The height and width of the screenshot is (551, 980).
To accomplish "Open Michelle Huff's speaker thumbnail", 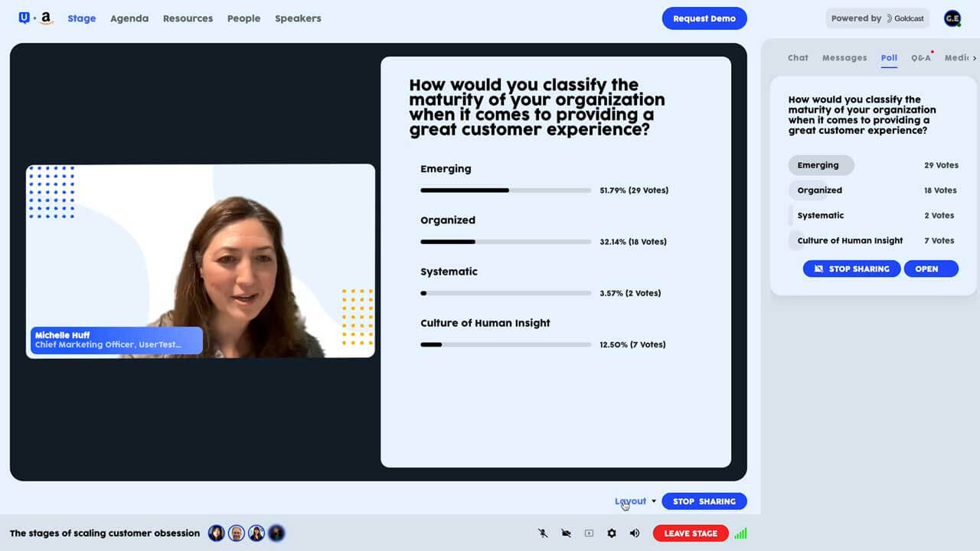I will (x=201, y=260).
